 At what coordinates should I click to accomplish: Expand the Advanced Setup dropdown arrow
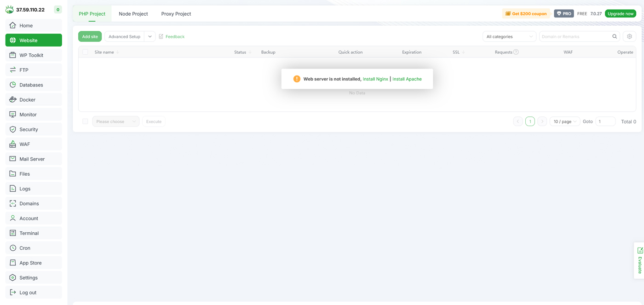tap(150, 37)
